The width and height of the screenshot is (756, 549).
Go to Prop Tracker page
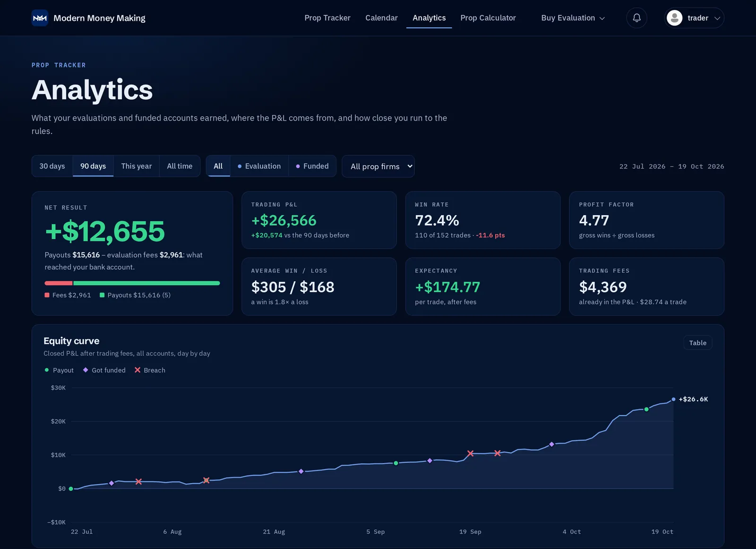point(327,18)
